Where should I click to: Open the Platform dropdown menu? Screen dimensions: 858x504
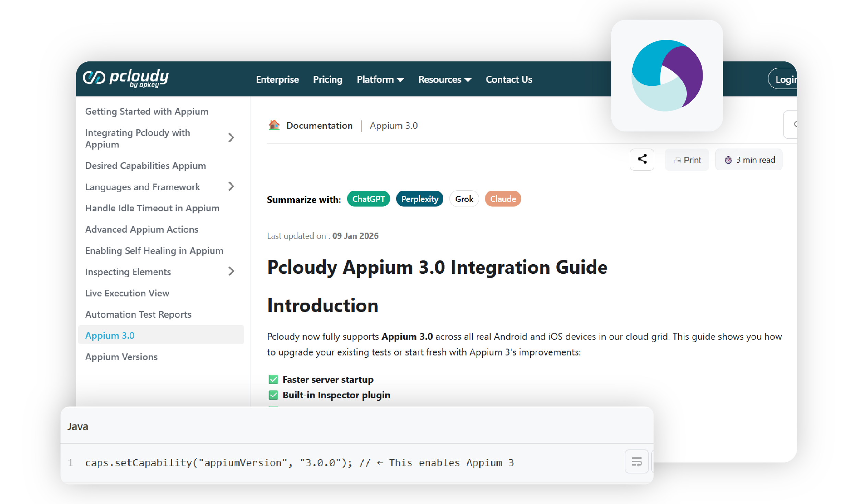point(380,80)
